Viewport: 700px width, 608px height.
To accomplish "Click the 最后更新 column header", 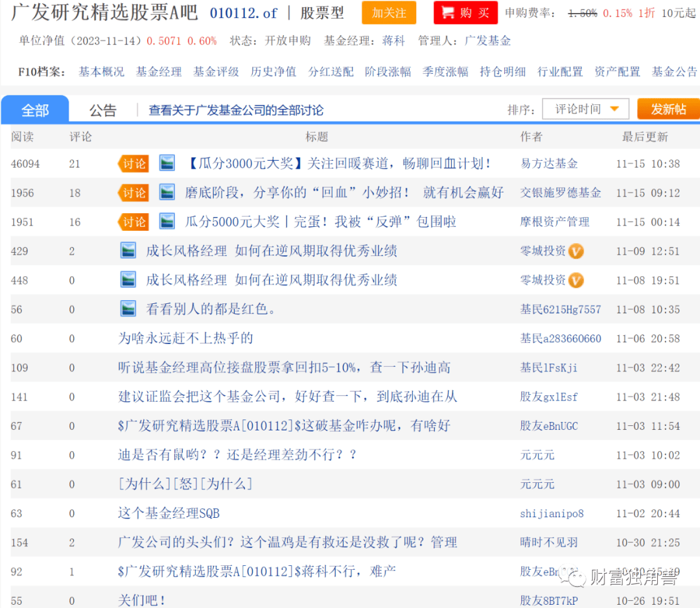I will point(645,137).
